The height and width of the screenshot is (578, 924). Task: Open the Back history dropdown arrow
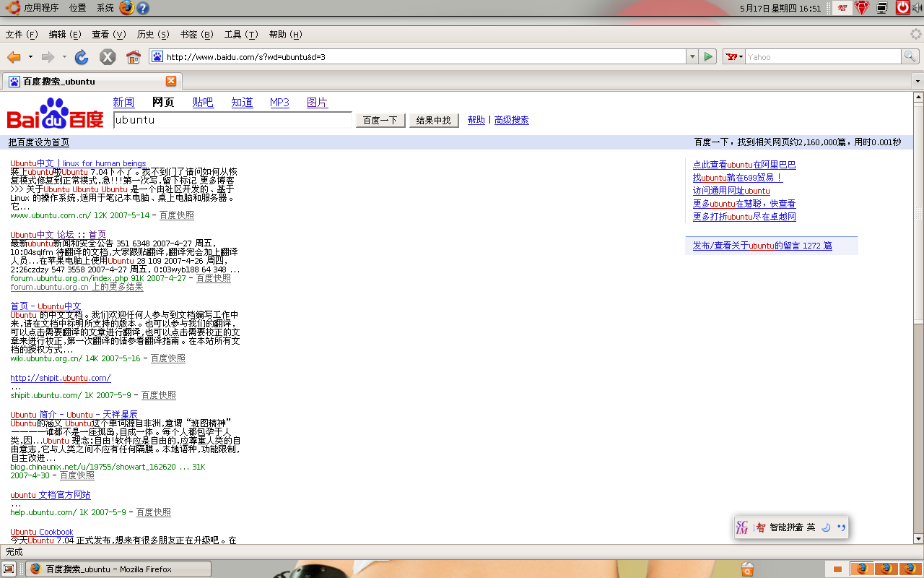(x=30, y=57)
